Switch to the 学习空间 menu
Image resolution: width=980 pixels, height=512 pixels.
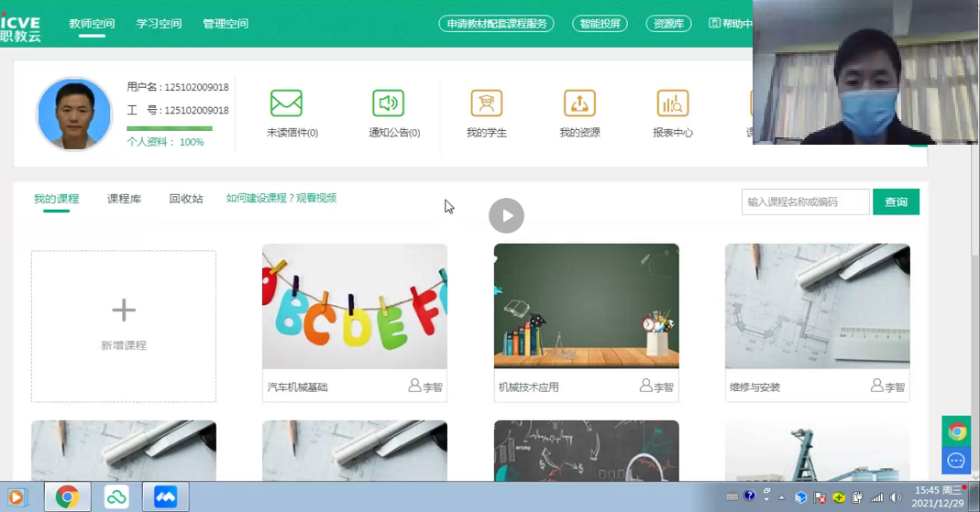tap(159, 24)
